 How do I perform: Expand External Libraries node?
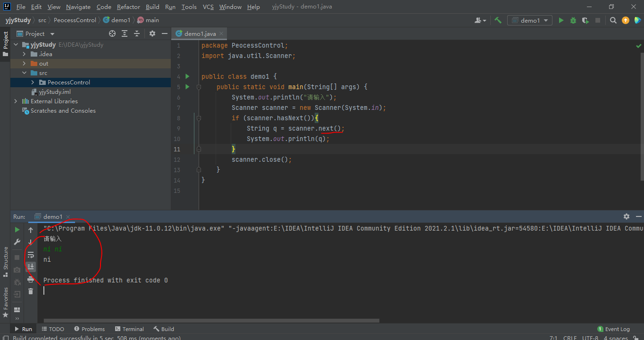point(16,101)
